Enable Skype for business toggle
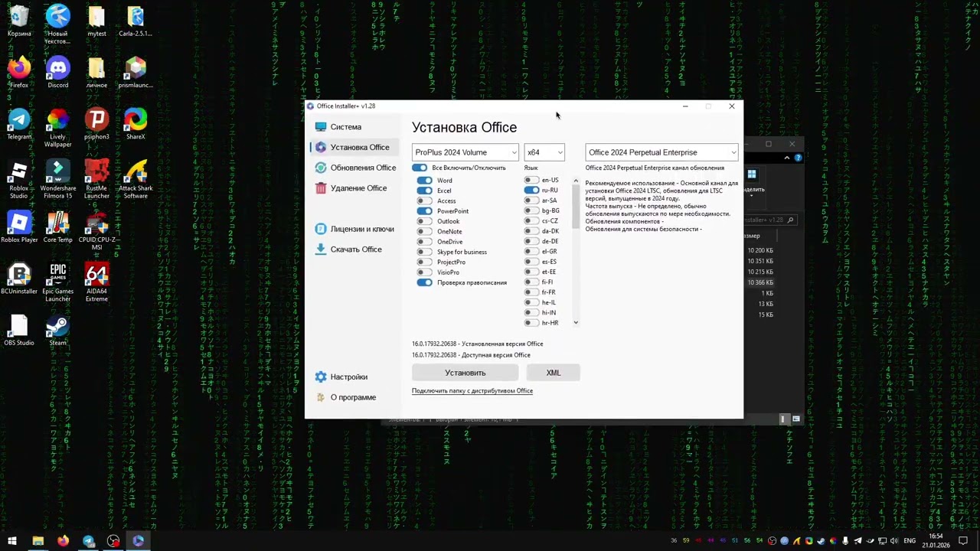Screen dimensions: 980x551 425,252
